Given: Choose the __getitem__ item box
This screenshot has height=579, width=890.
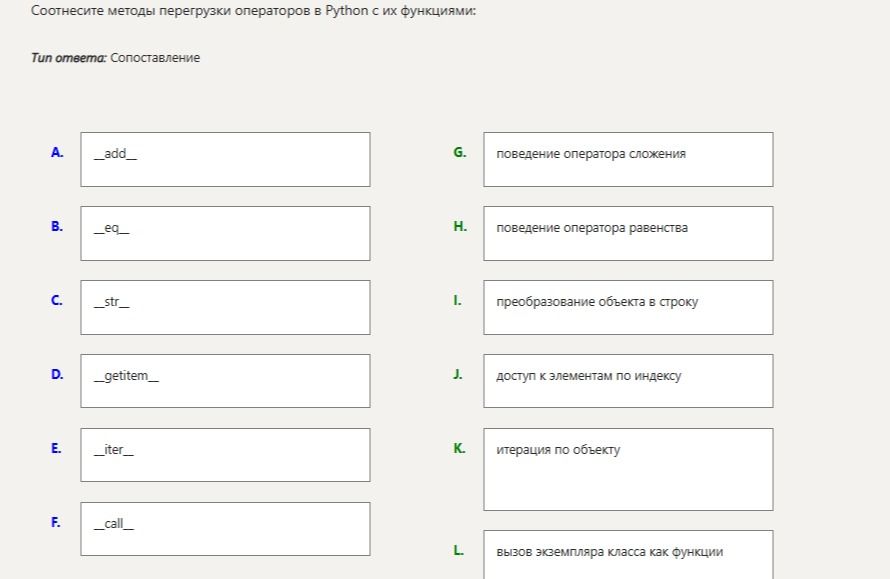Looking at the screenshot, I should point(225,381).
